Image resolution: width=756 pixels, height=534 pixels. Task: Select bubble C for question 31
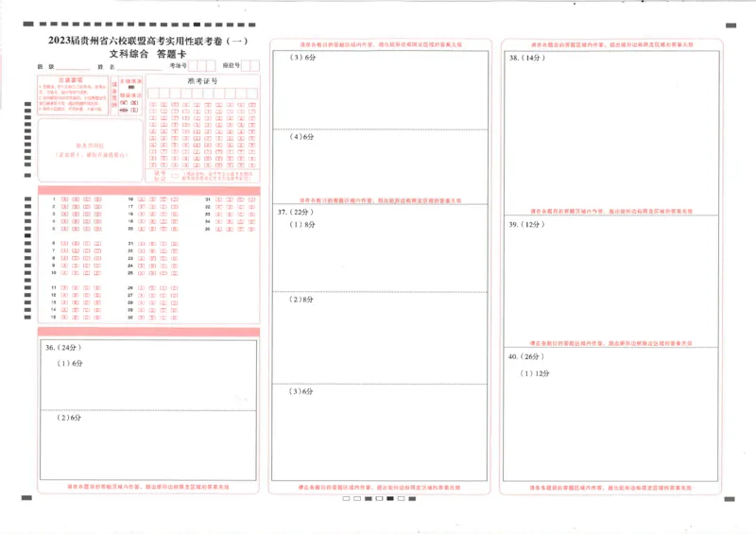(241, 199)
